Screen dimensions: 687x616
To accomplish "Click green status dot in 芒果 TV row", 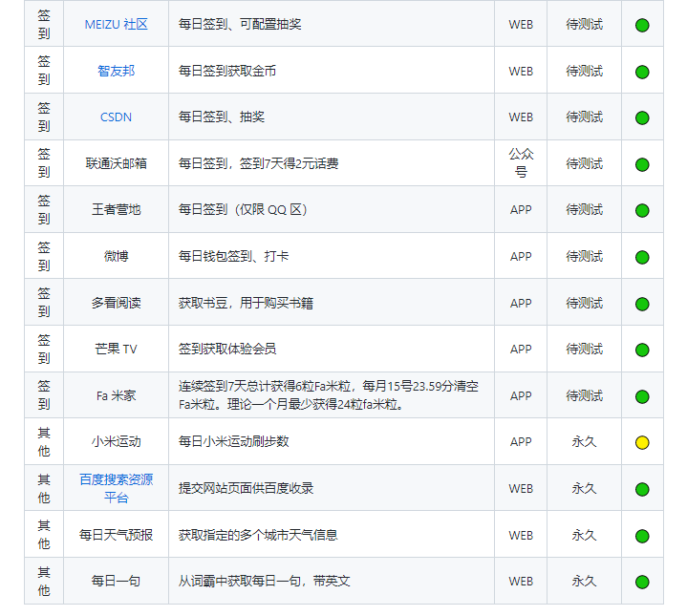I will pos(642,350).
